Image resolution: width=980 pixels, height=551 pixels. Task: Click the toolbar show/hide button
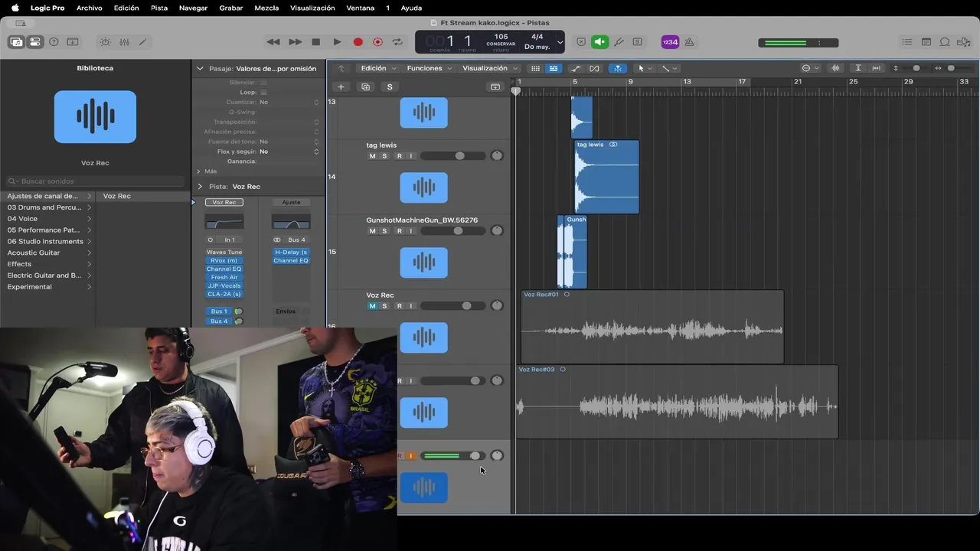click(73, 42)
